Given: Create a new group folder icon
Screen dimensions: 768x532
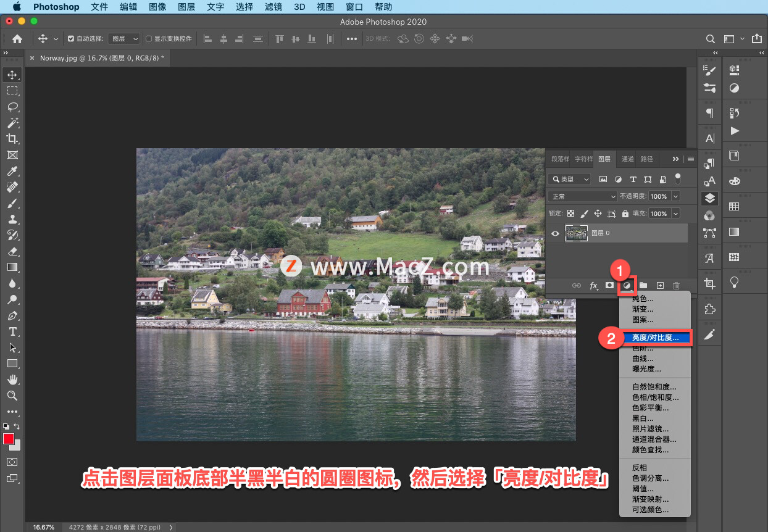Looking at the screenshot, I should [x=643, y=286].
